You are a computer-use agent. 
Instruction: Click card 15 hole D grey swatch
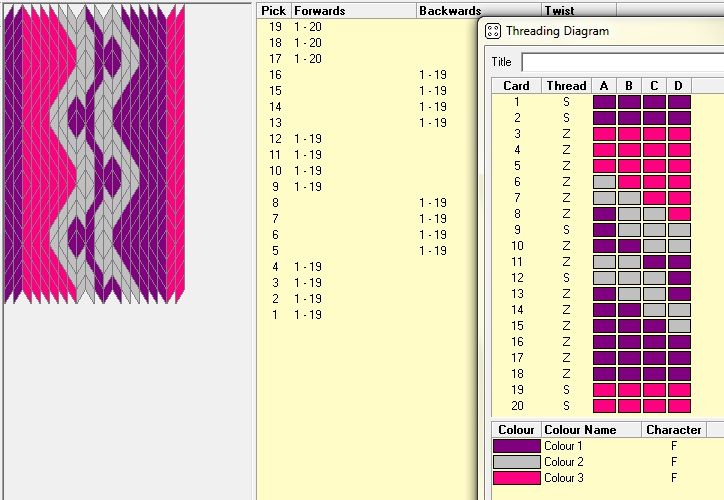point(679,326)
